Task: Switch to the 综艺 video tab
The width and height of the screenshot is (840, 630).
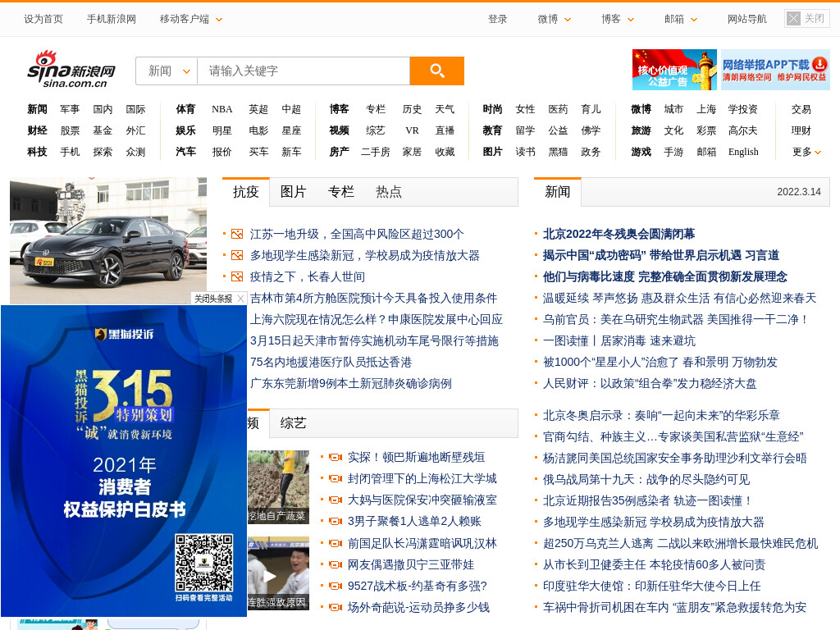Action: tap(293, 423)
